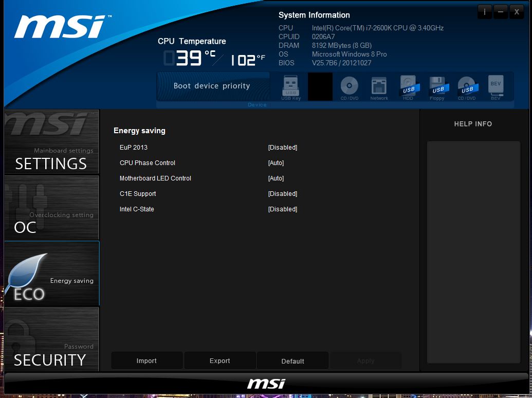Change the EuP 2013 [Disabled] value
The width and height of the screenshot is (532, 398).
click(283, 147)
